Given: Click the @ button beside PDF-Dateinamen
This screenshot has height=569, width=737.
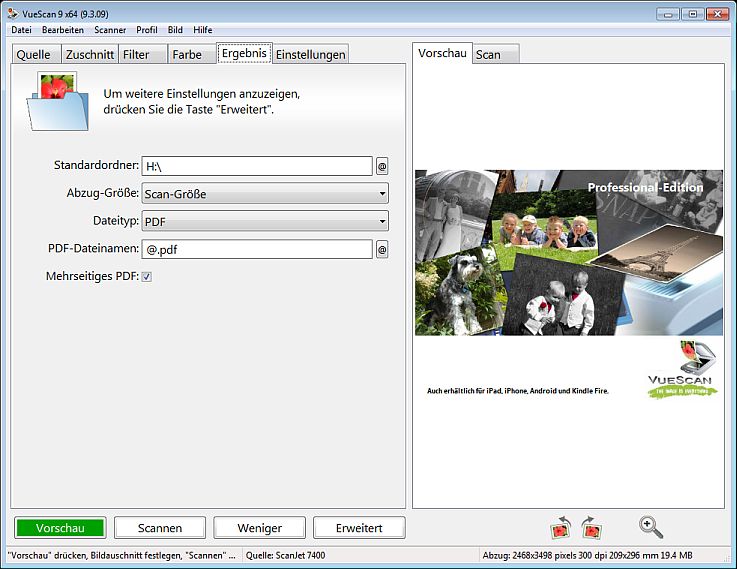Looking at the screenshot, I should tap(382, 249).
